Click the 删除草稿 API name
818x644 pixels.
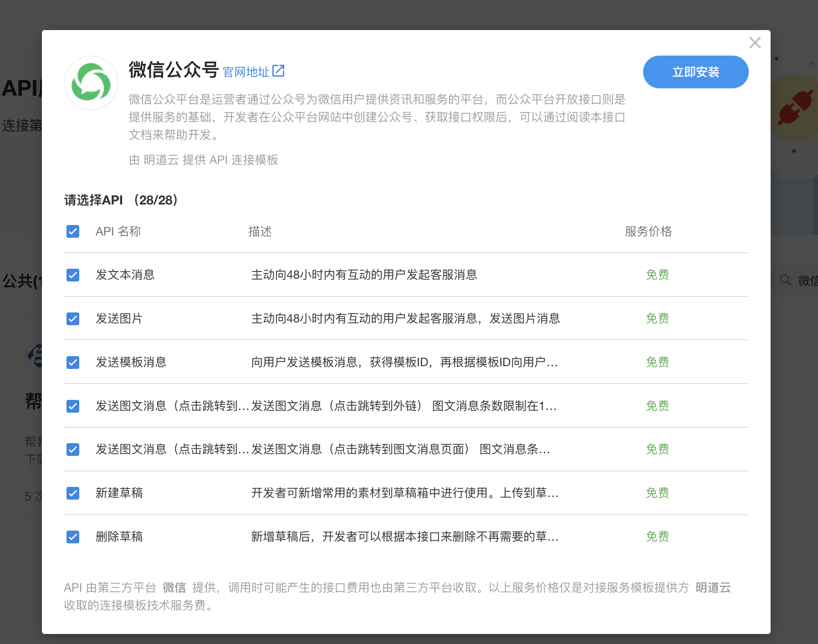point(119,537)
